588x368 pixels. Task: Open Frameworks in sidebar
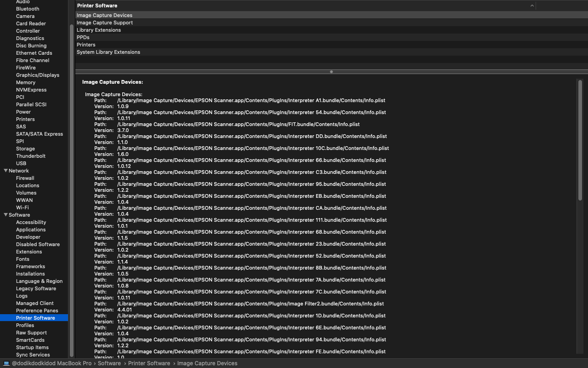pos(31,266)
